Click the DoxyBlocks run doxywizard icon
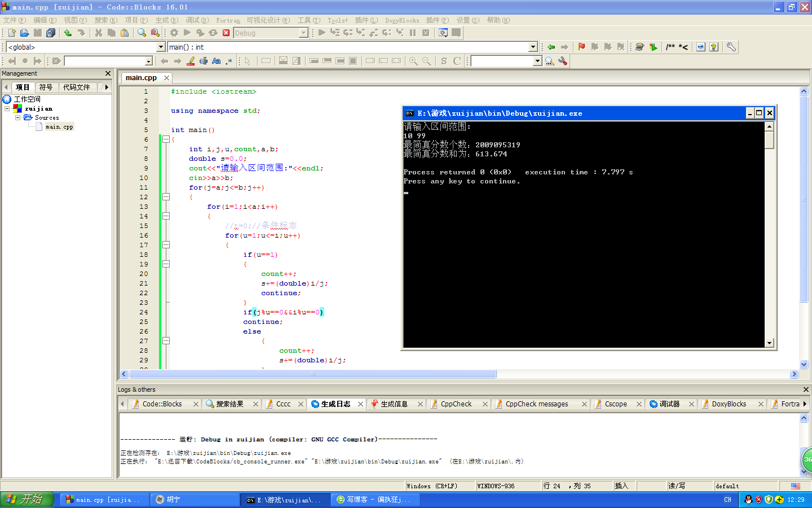The height and width of the screenshot is (508, 812). click(639, 47)
